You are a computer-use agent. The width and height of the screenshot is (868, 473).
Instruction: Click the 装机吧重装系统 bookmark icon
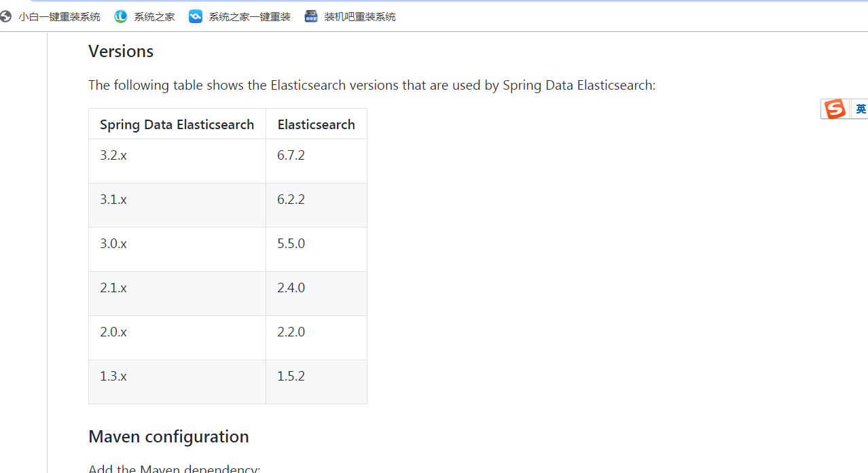pyautogui.click(x=311, y=17)
